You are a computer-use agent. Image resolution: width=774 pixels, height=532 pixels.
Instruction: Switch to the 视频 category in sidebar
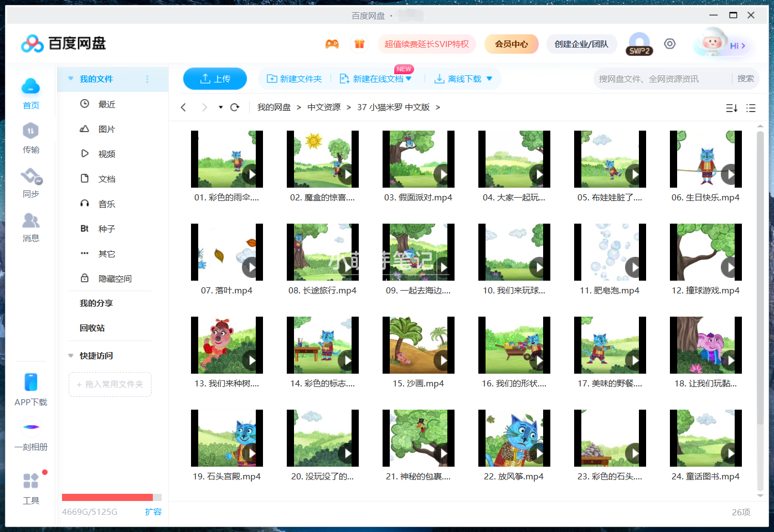click(x=107, y=153)
